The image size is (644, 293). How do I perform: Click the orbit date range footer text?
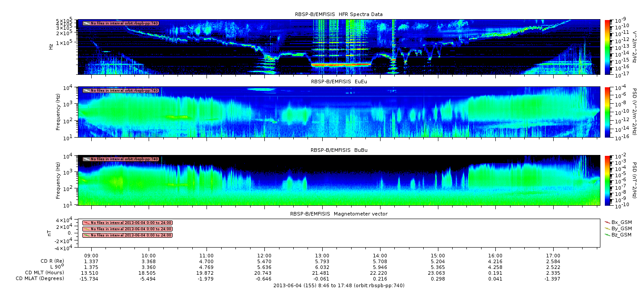pyautogui.click(x=339, y=285)
